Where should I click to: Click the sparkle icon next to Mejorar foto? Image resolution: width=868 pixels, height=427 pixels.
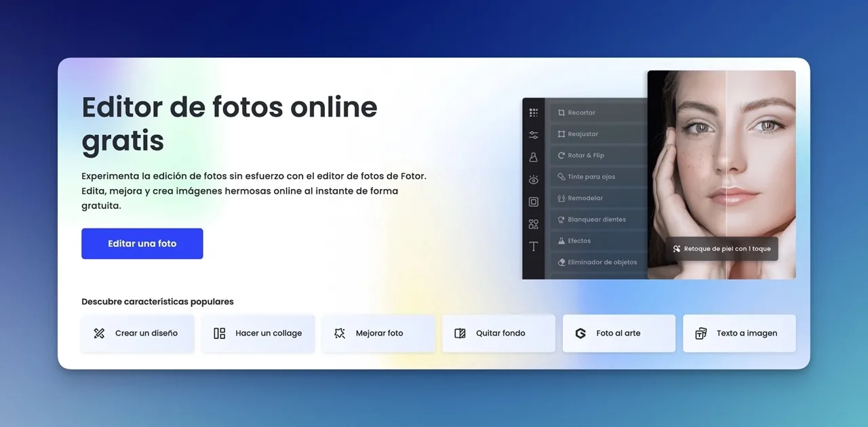pos(339,333)
